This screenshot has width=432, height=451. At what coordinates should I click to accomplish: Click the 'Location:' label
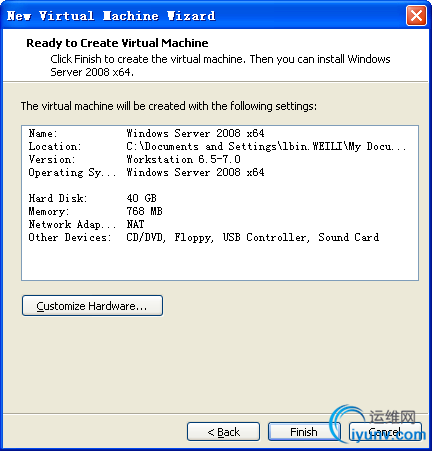coord(55,146)
